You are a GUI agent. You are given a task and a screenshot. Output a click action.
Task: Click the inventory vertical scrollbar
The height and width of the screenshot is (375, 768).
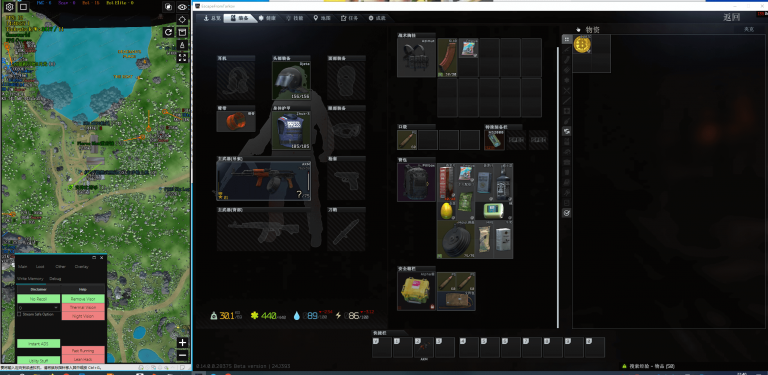click(x=557, y=187)
